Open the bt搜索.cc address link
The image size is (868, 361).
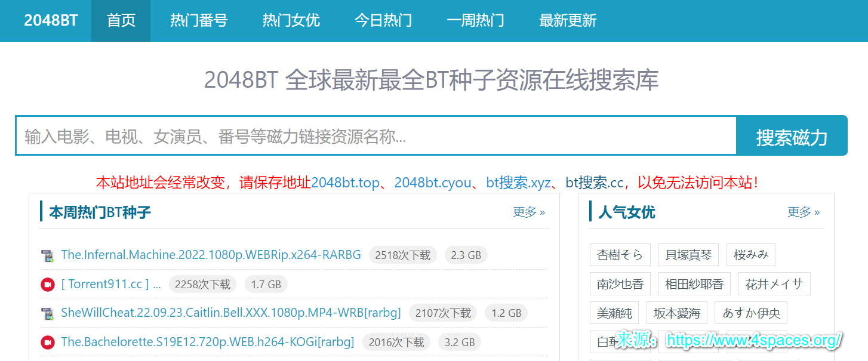(594, 183)
